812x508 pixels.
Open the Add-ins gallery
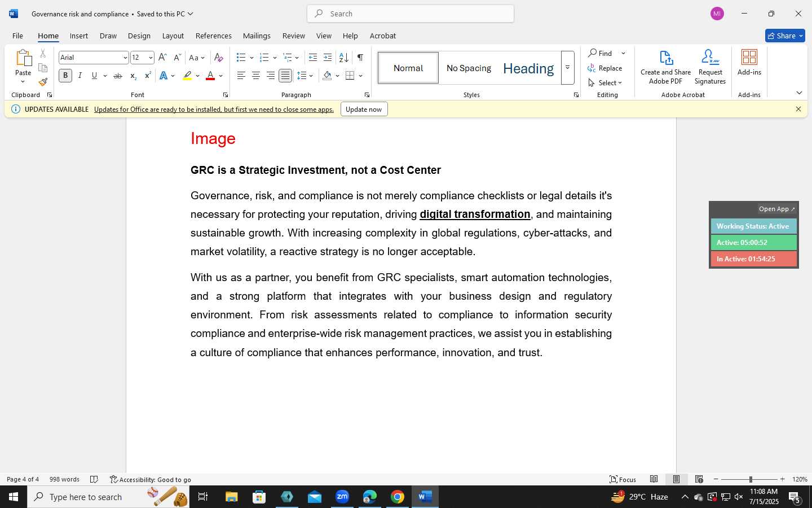click(x=749, y=63)
